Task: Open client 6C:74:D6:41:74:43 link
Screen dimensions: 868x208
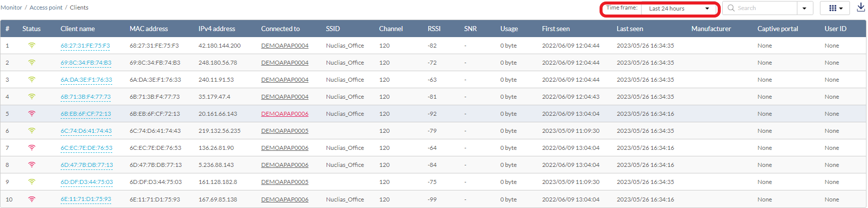Action: point(86,131)
